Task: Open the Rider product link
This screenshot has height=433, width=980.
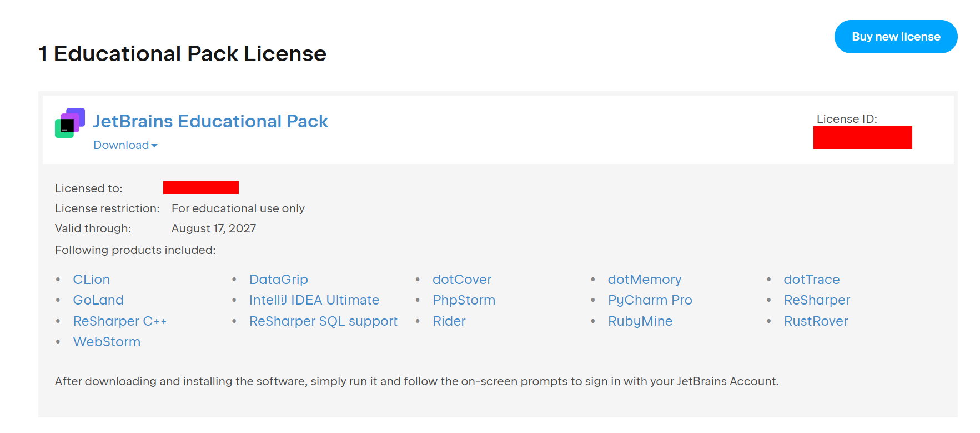Action: [x=449, y=321]
